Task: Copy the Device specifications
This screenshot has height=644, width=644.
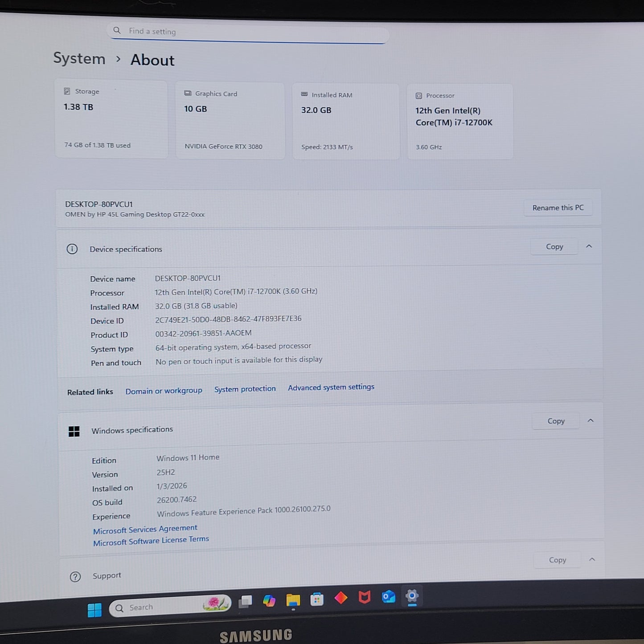Action: (x=554, y=246)
